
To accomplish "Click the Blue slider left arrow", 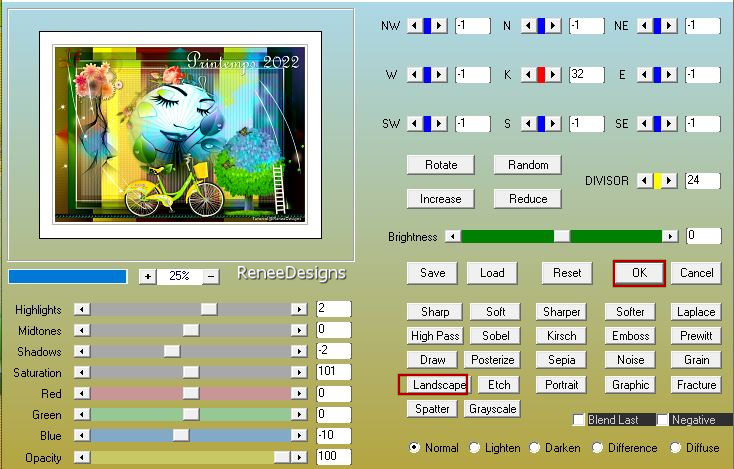I will point(82,435).
